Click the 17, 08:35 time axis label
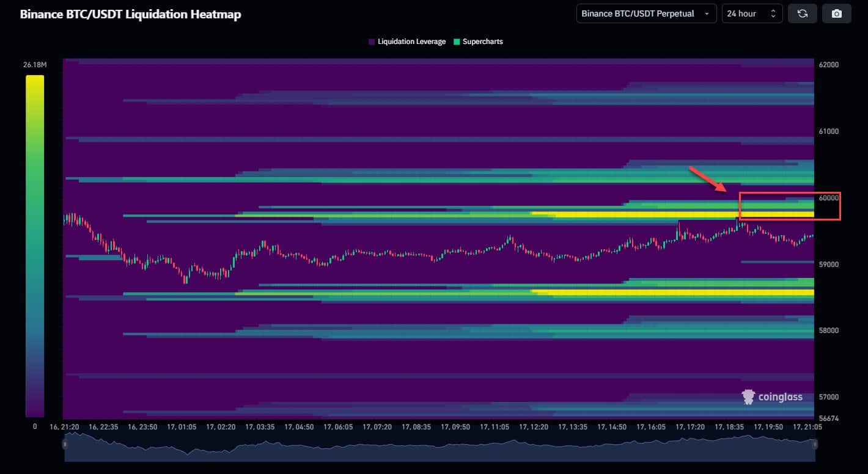Screen dimensions: 868x474 point(417,427)
